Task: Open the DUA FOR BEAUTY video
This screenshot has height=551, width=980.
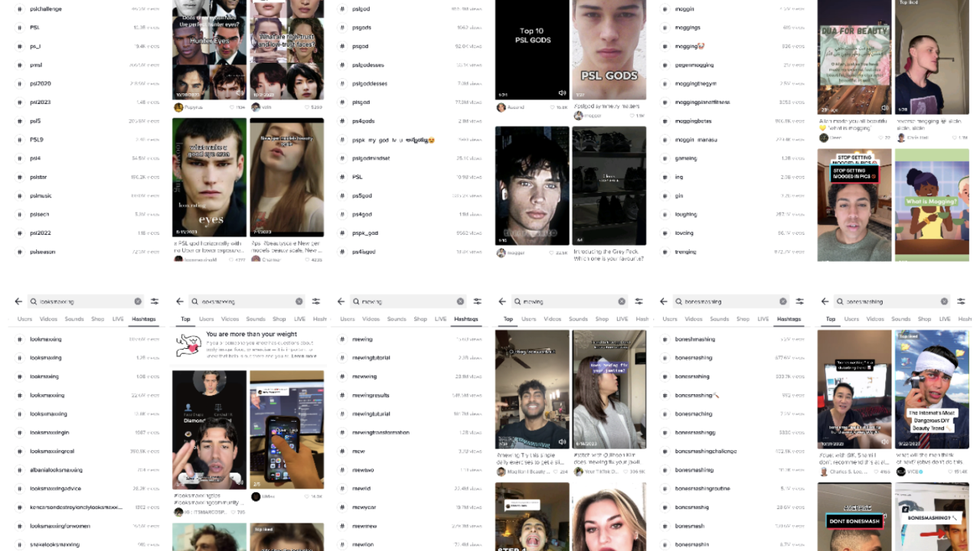Action: click(854, 57)
